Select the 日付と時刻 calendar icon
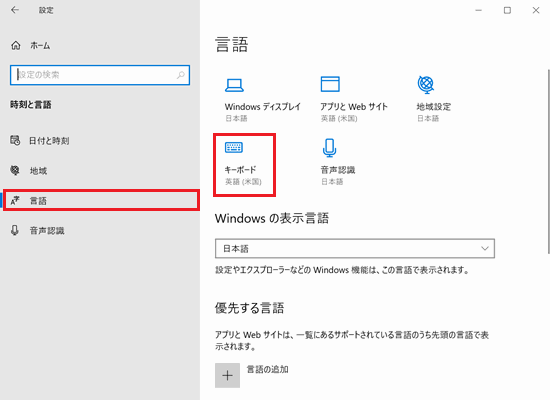Viewport: 550px width, 400px height. tap(15, 140)
